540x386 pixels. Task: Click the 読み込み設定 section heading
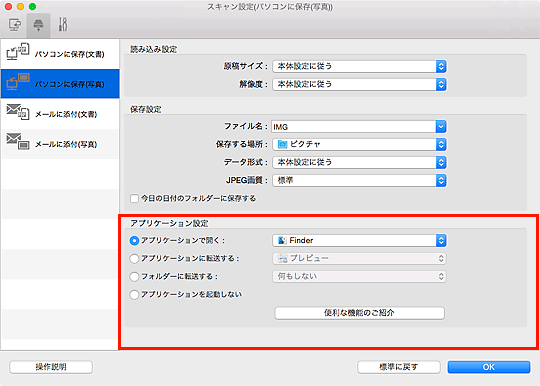pyautogui.click(x=154, y=49)
